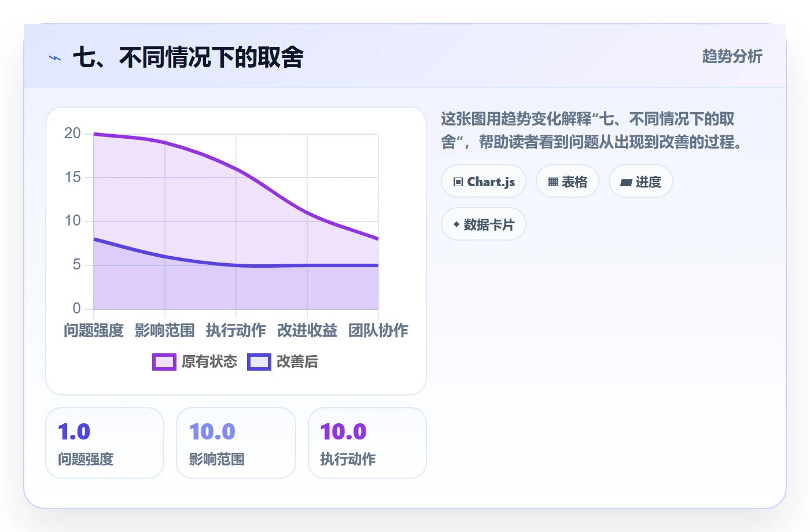Image resolution: width=810 pixels, height=532 pixels.
Task: Toggle the 原有状态 legend swatch
Action: [x=164, y=362]
